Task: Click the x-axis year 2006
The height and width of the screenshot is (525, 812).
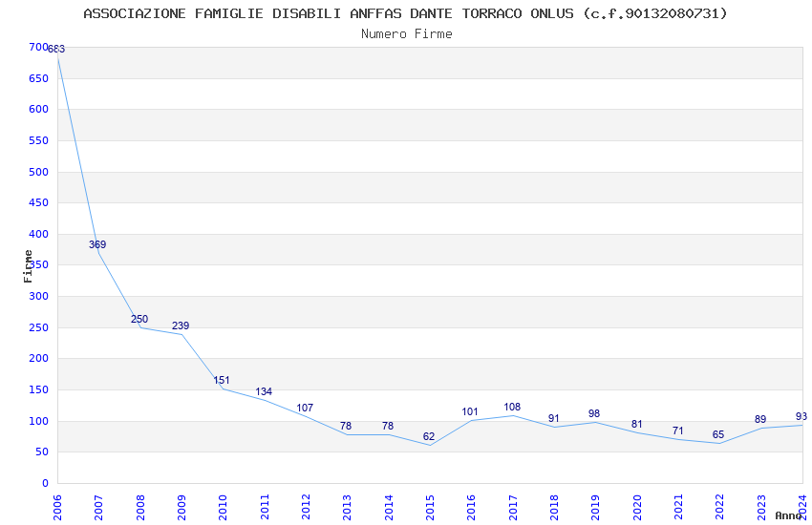Action: [57, 508]
